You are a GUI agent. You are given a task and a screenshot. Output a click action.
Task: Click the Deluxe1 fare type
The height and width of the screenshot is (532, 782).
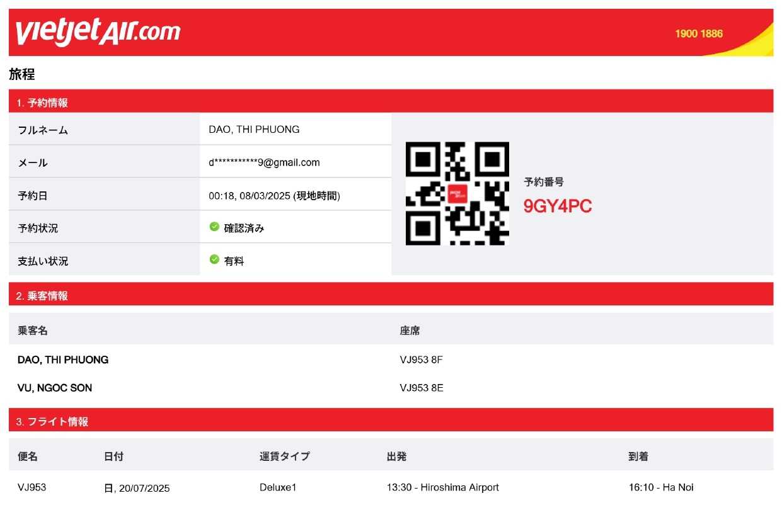pyautogui.click(x=277, y=487)
